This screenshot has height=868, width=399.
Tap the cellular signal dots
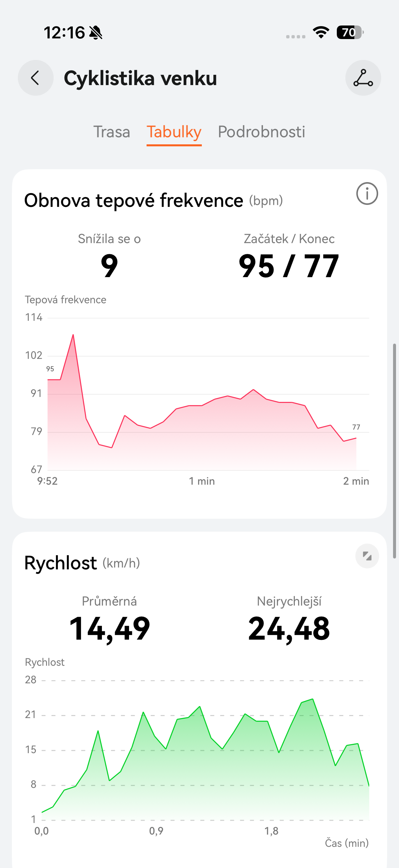[296, 36]
